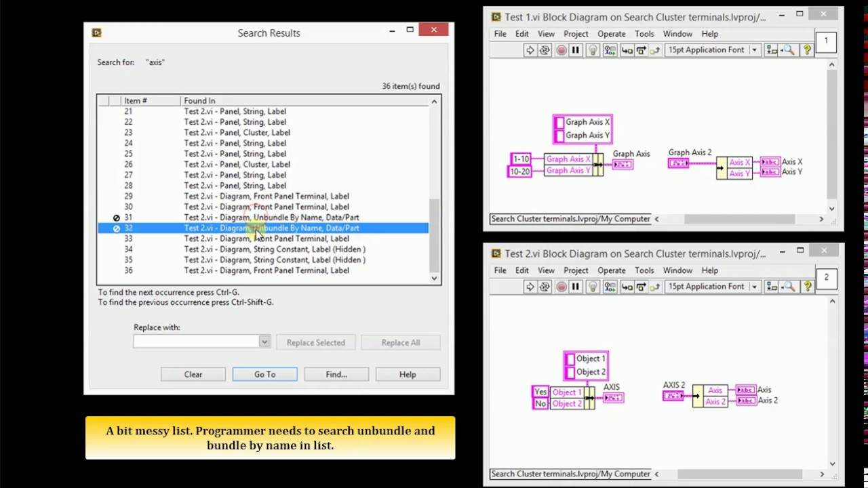Viewport: 868px width, 488px height.
Task: Open Clean Up Diagram in Test 1.vi toolbar
Action: 772,50
